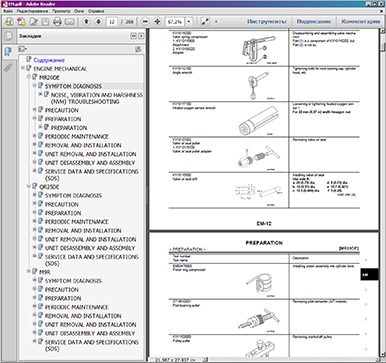386x363 pixels.
Task: Click the bookmarks panel icon in sidebar
Action: pos(8,52)
